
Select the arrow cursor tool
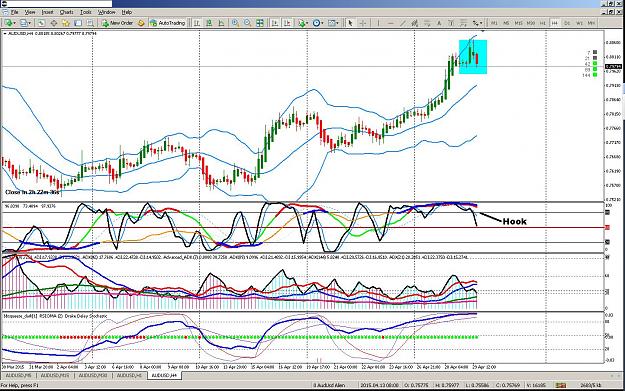[350, 23]
